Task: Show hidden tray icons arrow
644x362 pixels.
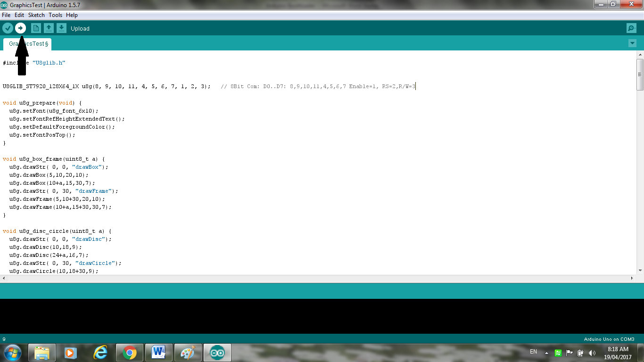Action: [547, 353]
